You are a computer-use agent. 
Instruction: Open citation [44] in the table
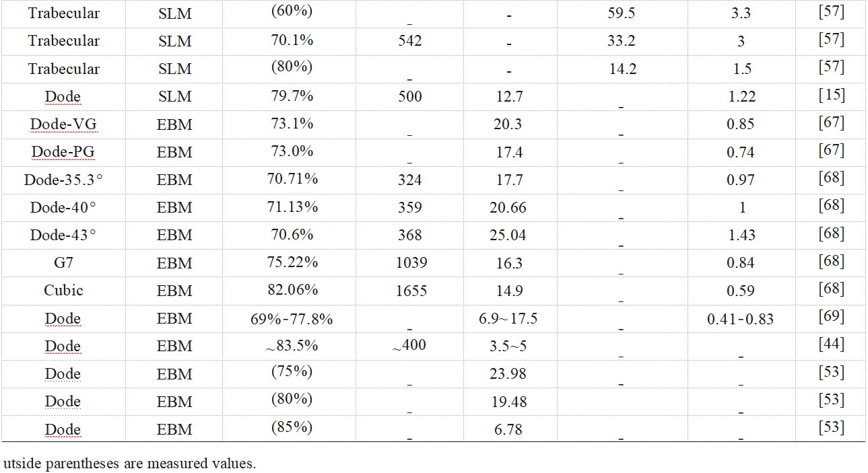831,344
